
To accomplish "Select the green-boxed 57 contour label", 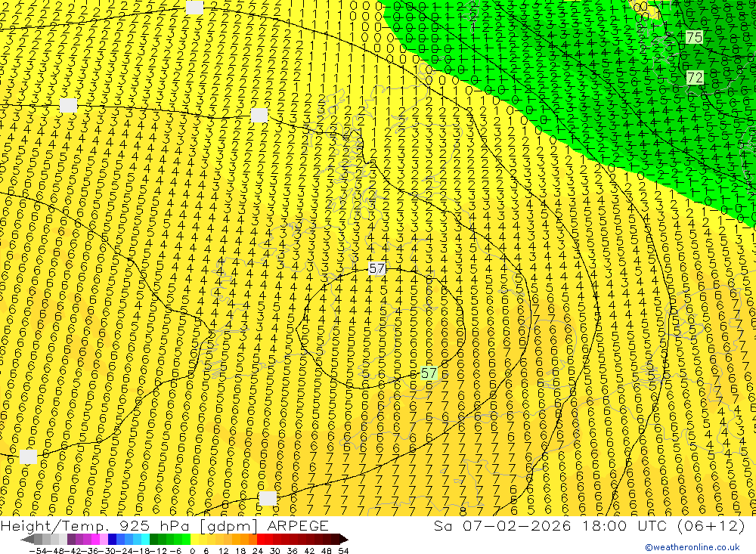I will 429,373.
